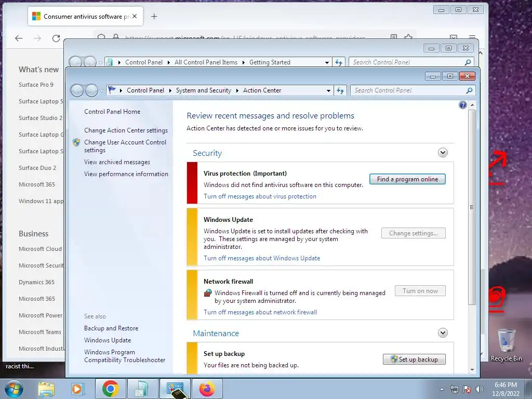Go back in Getting Started window
The width and height of the screenshot is (532, 399).
click(75, 62)
